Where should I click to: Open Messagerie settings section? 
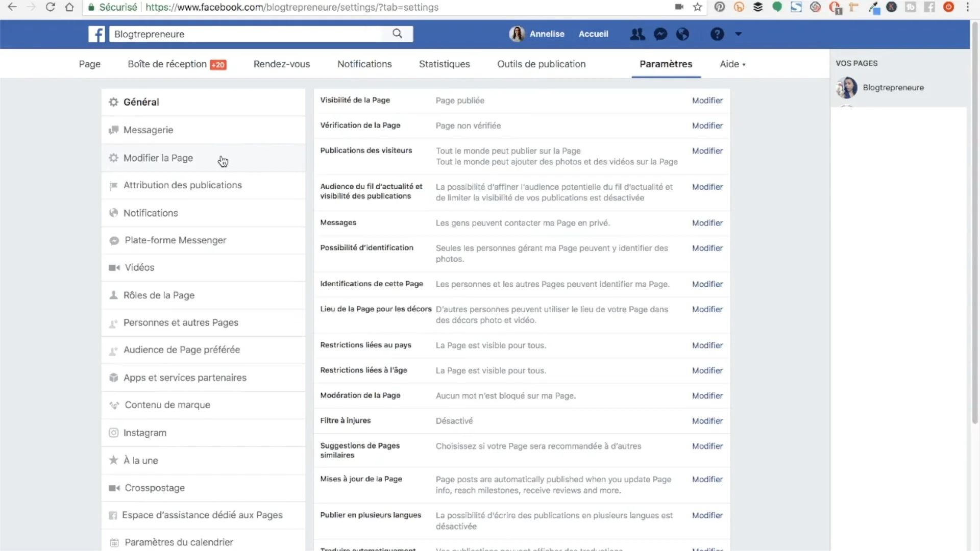coord(203,130)
